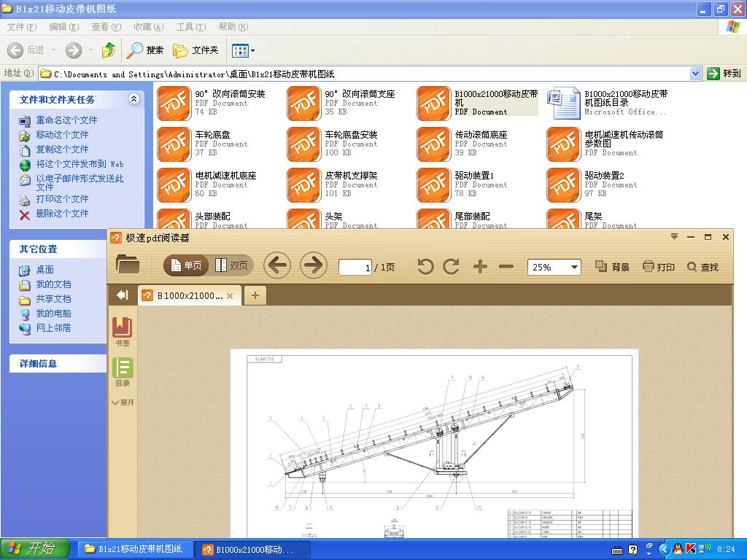Open 我的电脑 under 其它位置

pos(53,314)
